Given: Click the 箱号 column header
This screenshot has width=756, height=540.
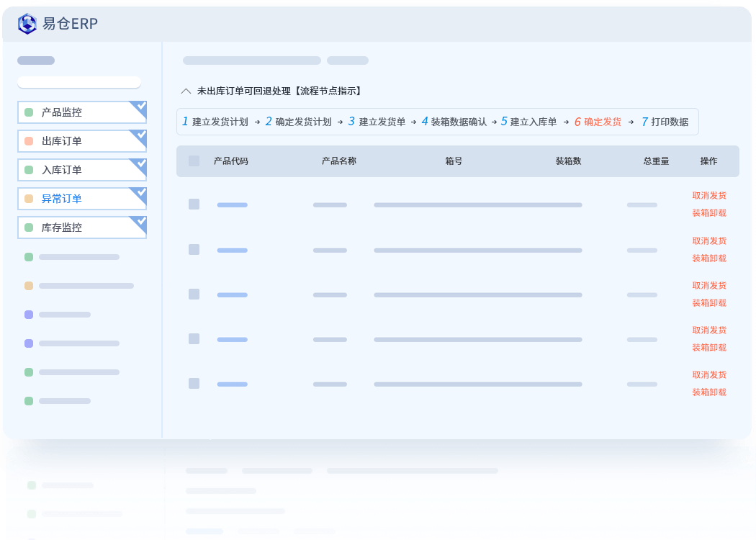Looking at the screenshot, I should click(454, 161).
